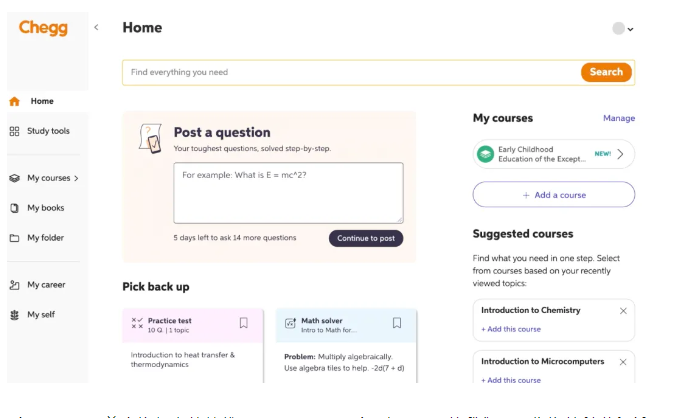Dismiss the Introduction to Chemistry suggestion

pos(623,311)
